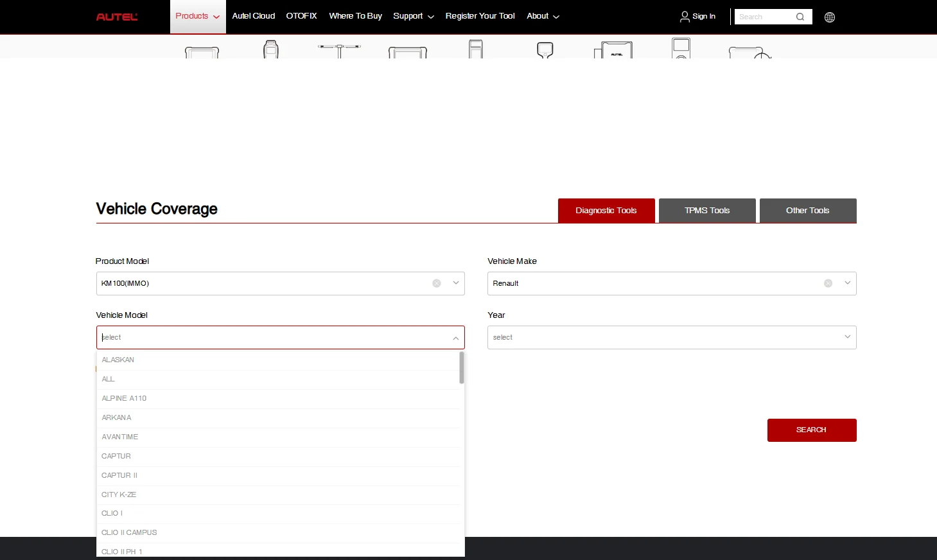Click the search magnifier icon
The height and width of the screenshot is (560, 937).
pyautogui.click(x=800, y=17)
